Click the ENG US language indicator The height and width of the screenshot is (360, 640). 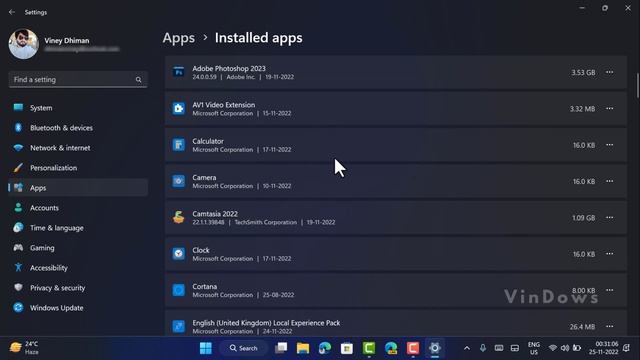pos(534,348)
